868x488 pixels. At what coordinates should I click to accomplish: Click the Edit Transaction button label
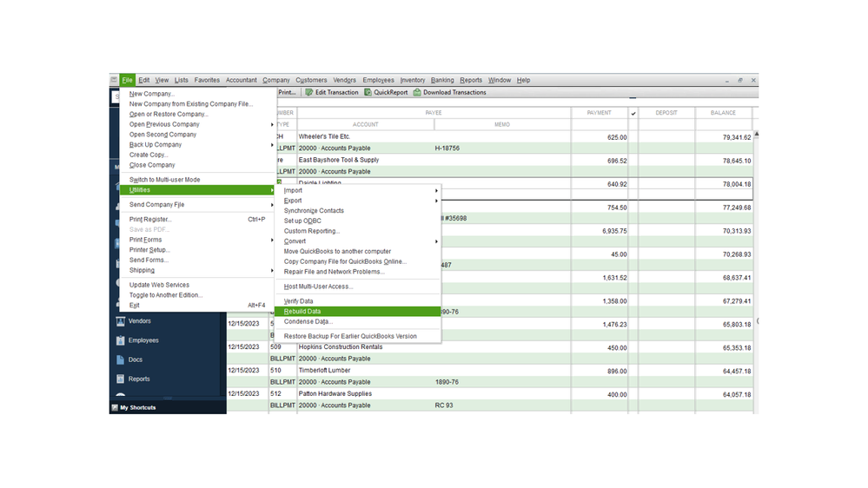[336, 92]
